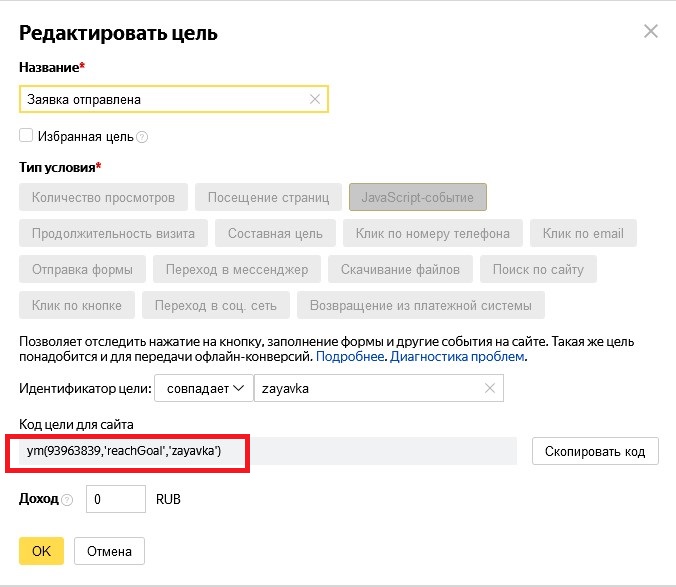The height and width of the screenshot is (587, 676).
Task: Pick Составная цель condition type
Action: click(275, 234)
